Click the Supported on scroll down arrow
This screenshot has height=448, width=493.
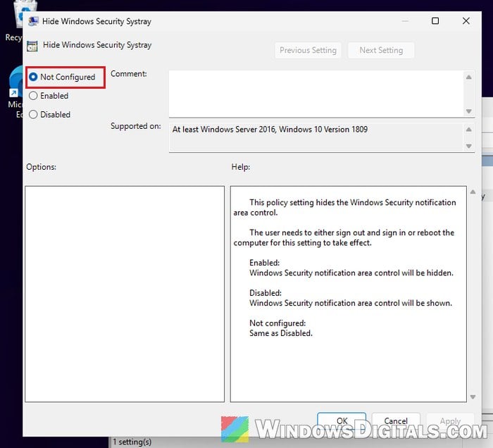468,146
